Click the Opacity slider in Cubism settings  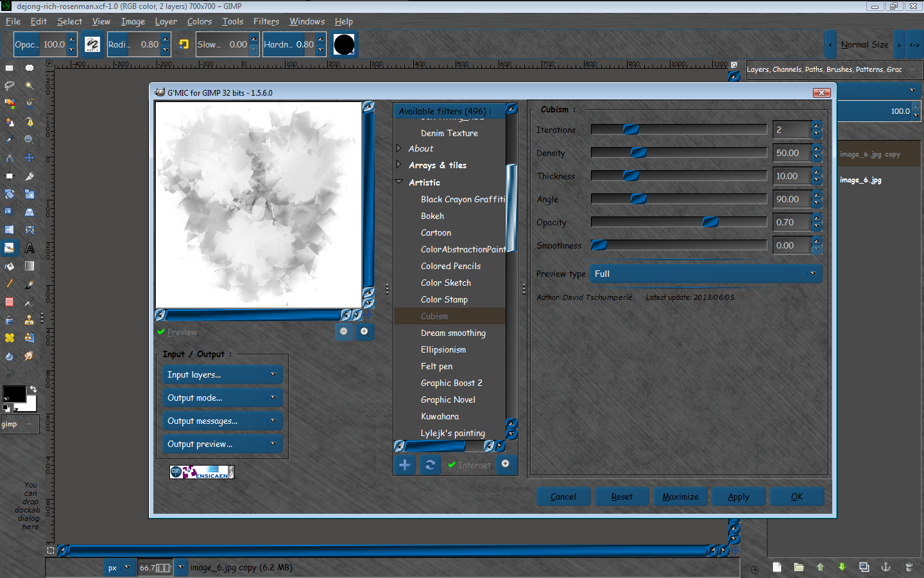click(679, 222)
